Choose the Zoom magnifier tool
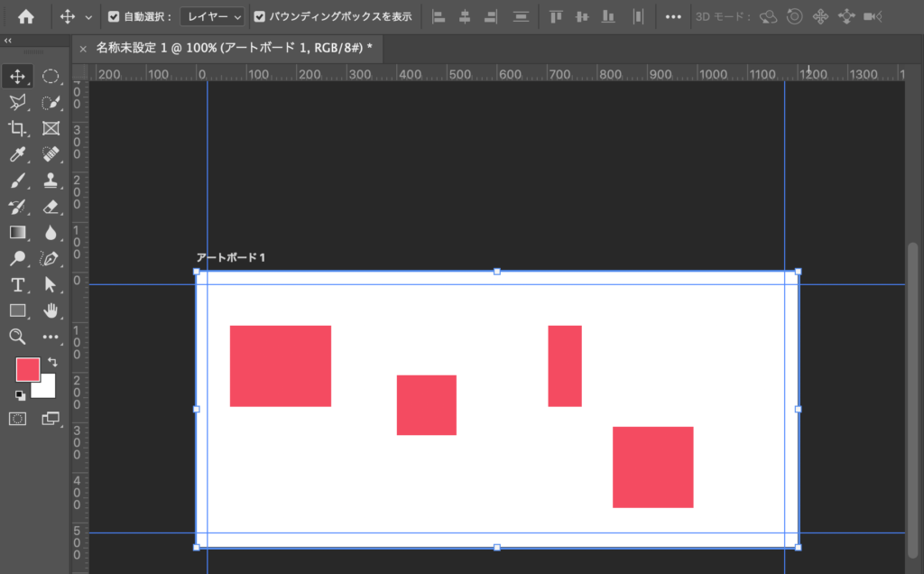 pyautogui.click(x=17, y=337)
